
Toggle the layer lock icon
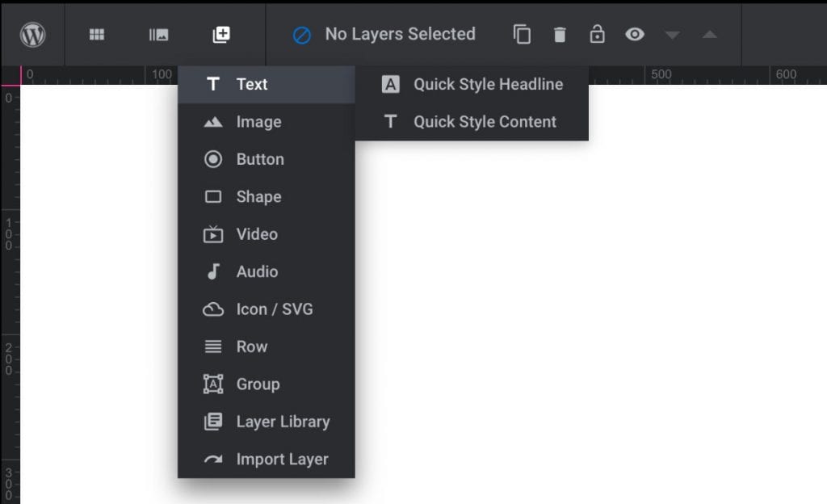click(597, 34)
